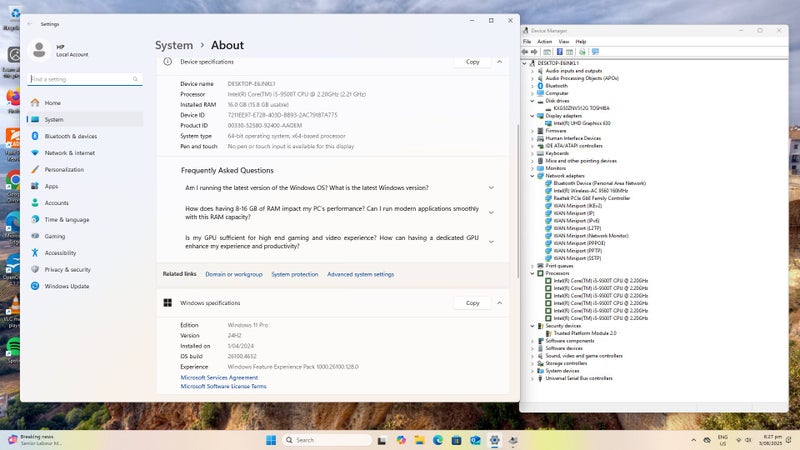Screen dimensions: 800x450
Task: Click the Find a setting search box
Action: click(x=85, y=79)
